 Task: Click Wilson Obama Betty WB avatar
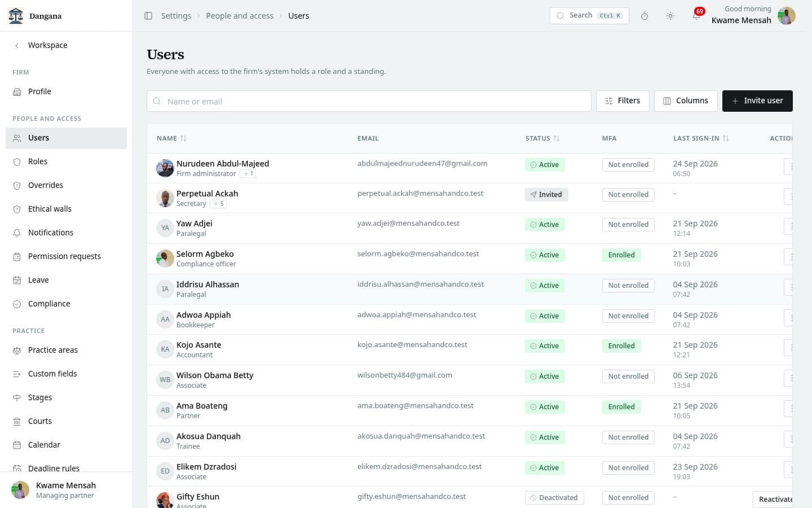[165, 380]
